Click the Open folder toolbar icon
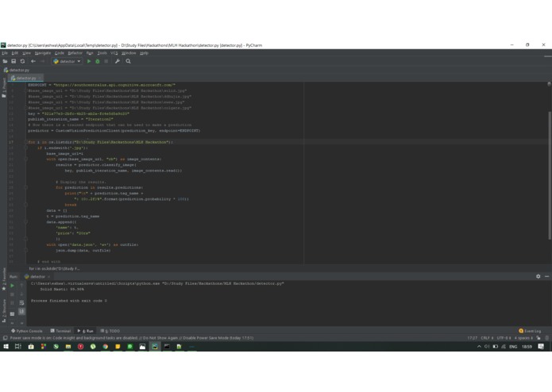This screenshot has width=552, height=392. point(5,62)
